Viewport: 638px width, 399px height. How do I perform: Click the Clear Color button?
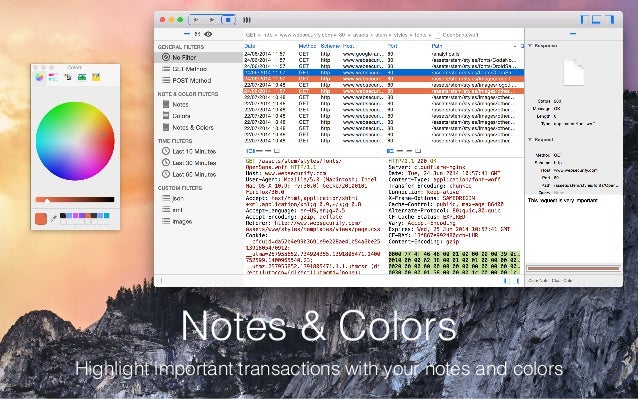click(x=562, y=281)
